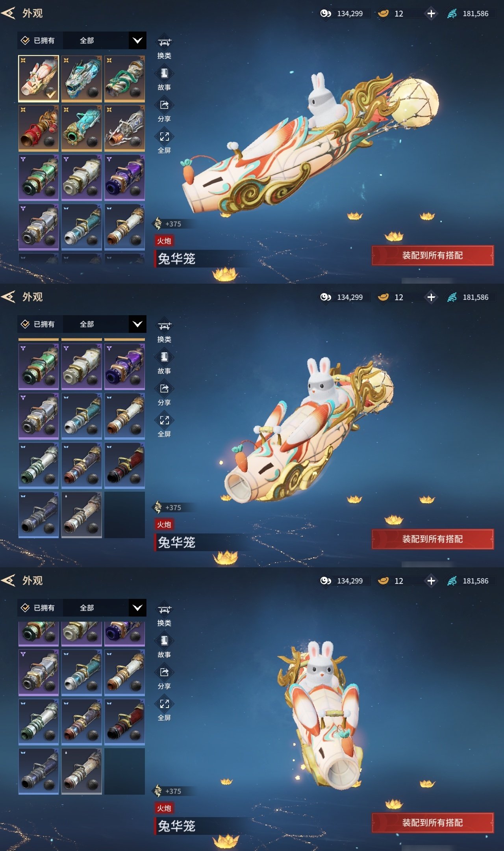Expand 全部 dropdown arrow in top screenshot
504x851 pixels.
(x=137, y=41)
